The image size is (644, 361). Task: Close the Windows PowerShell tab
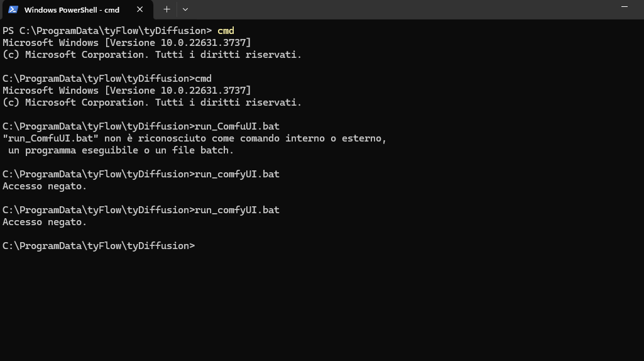139,9
